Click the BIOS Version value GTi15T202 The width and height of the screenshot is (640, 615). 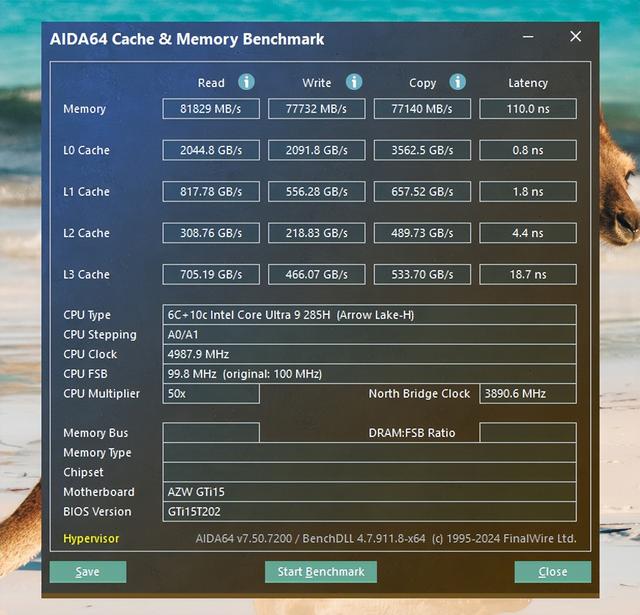coord(369,511)
